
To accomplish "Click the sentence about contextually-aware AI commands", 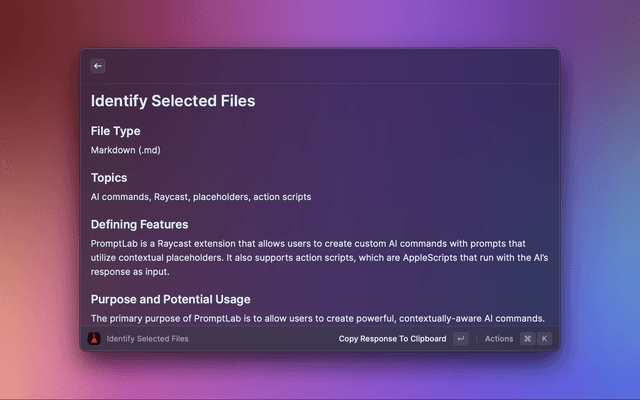I will (x=318, y=318).
